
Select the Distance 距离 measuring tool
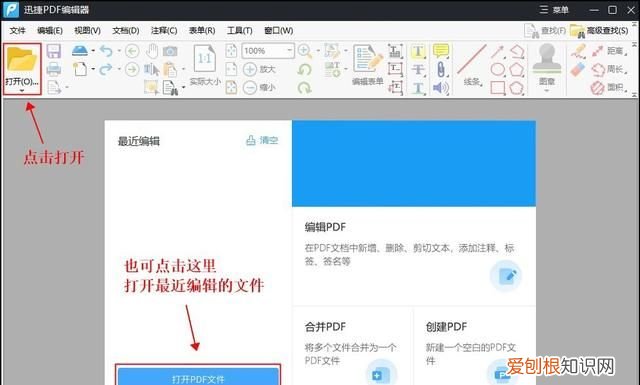tap(609, 51)
